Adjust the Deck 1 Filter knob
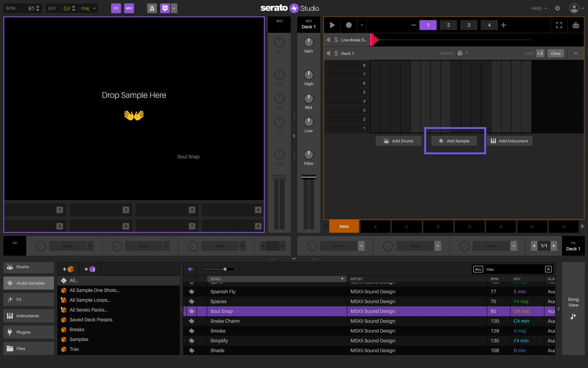The image size is (588, 368). pyautogui.click(x=309, y=154)
